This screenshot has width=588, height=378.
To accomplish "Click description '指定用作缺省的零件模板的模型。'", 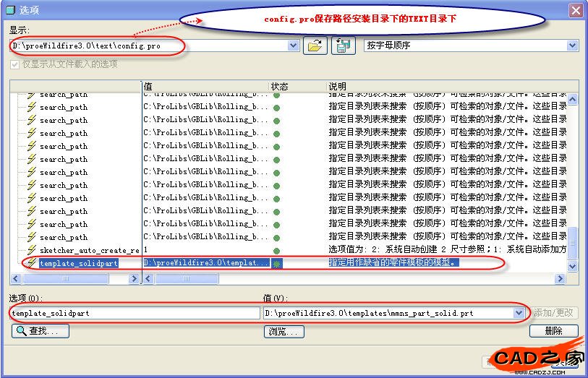I will (x=393, y=262).
